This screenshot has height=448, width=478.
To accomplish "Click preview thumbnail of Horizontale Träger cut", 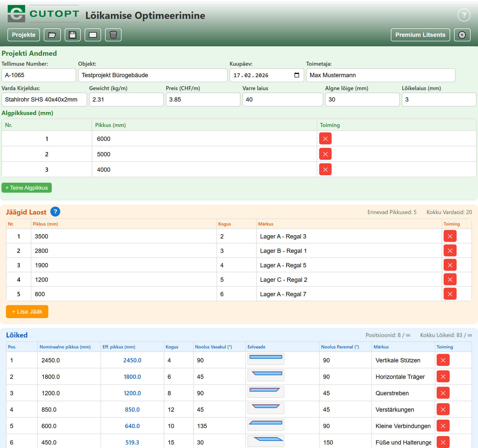I will point(266,375).
